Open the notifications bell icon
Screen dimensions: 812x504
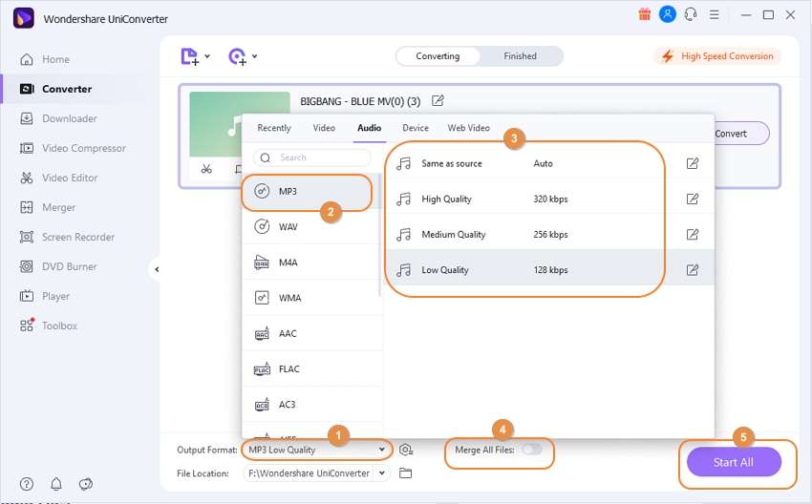(x=56, y=484)
